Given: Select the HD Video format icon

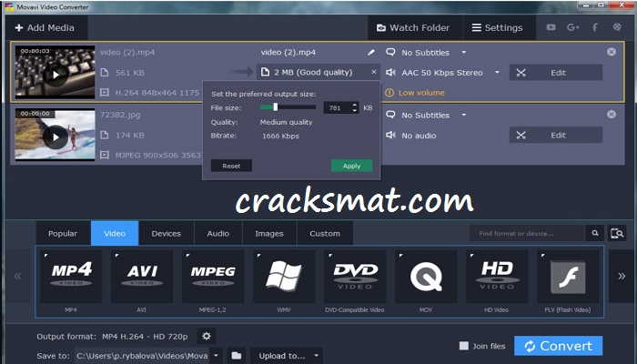Looking at the screenshot, I should [x=497, y=277].
